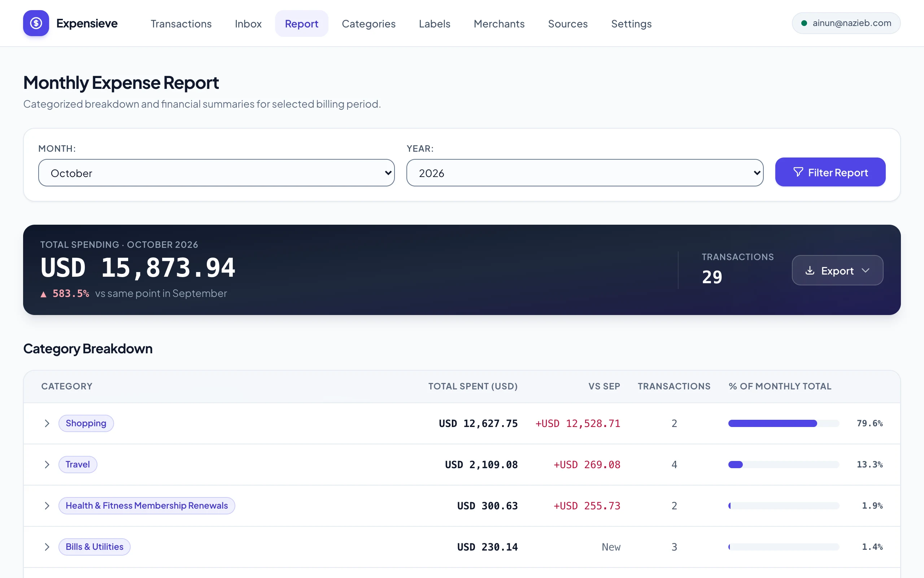Open the Transactions page
This screenshot has width=924, height=578.
pyautogui.click(x=181, y=24)
